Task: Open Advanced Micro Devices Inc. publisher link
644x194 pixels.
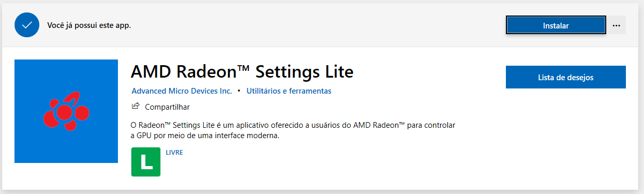Action: pos(182,91)
